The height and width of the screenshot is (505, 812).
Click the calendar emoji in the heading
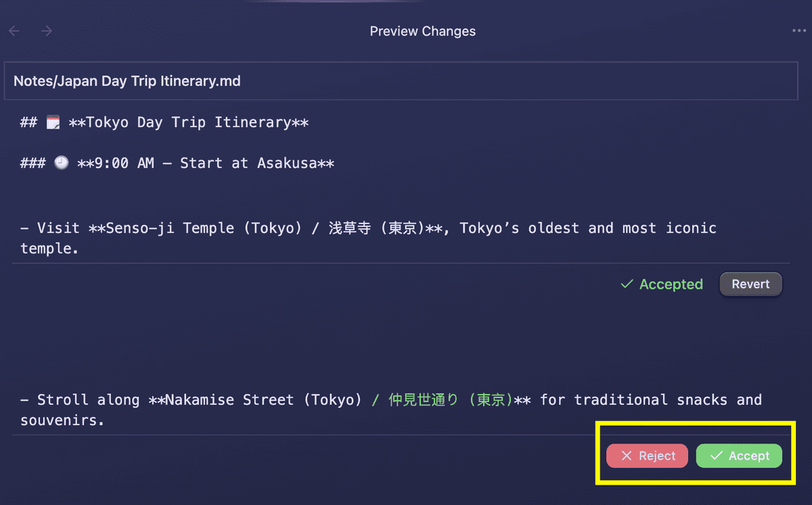pyautogui.click(x=53, y=123)
